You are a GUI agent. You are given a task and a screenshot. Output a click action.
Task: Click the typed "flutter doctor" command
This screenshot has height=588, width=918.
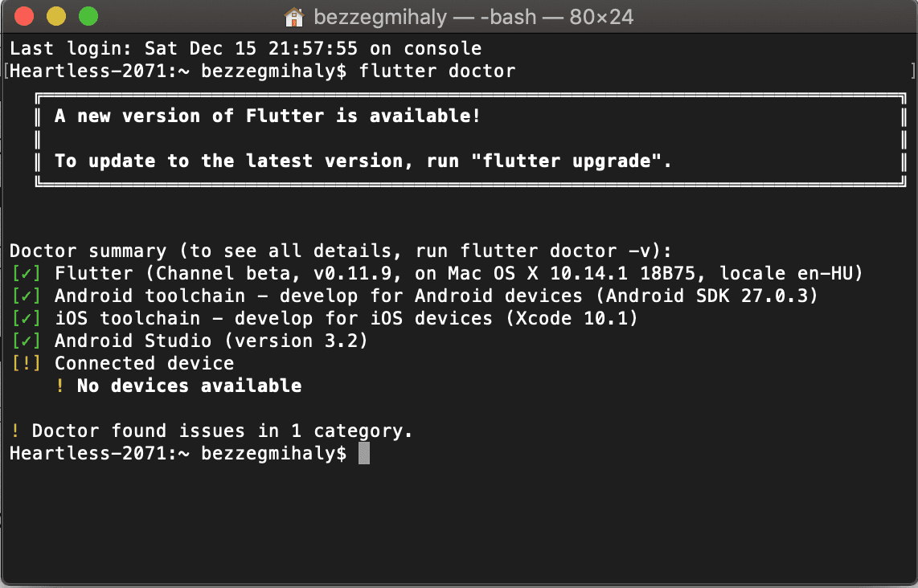tap(437, 71)
